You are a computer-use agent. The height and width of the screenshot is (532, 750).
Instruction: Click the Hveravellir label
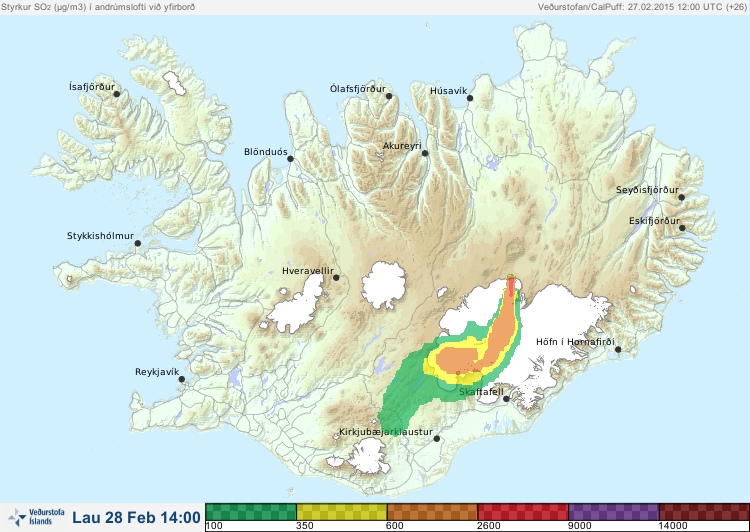pos(308,271)
